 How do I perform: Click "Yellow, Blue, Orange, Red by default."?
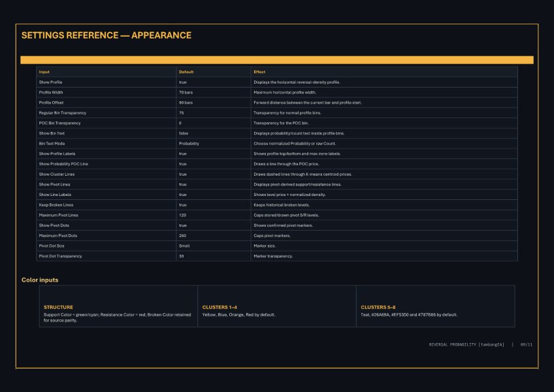239,315
